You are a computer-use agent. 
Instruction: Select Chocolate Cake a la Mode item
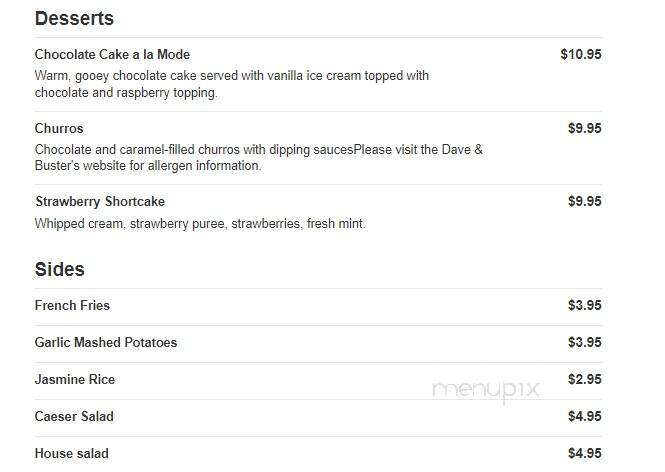[112, 54]
